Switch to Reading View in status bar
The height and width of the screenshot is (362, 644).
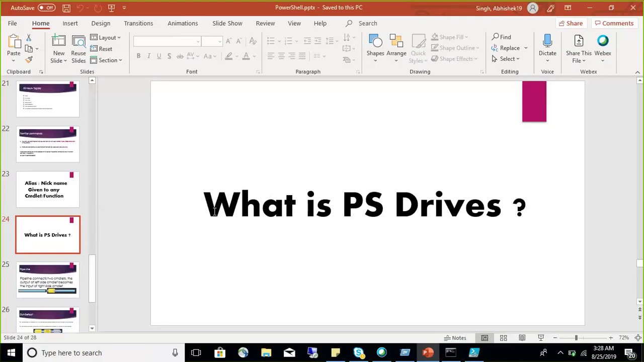[522, 338]
